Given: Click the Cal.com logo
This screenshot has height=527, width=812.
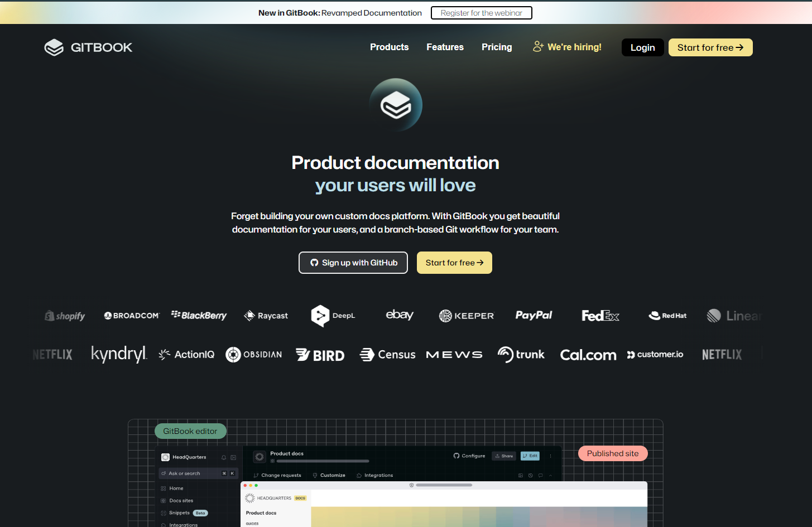Looking at the screenshot, I should [x=588, y=355].
